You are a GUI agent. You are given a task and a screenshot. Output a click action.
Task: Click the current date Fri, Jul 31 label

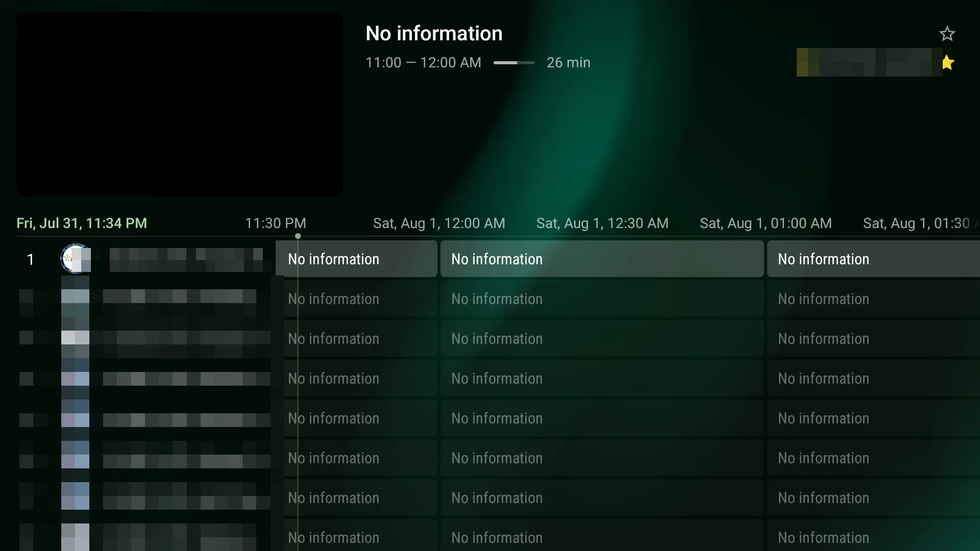[82, 223]
